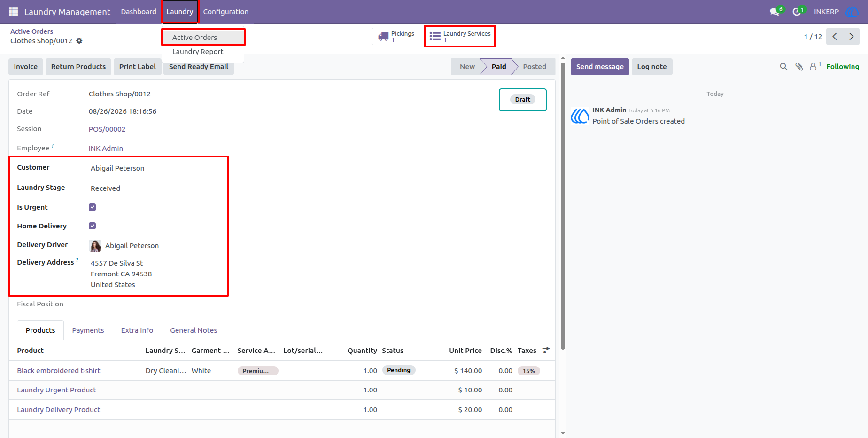Open Laundry Delivery Product link

[59, 410]
